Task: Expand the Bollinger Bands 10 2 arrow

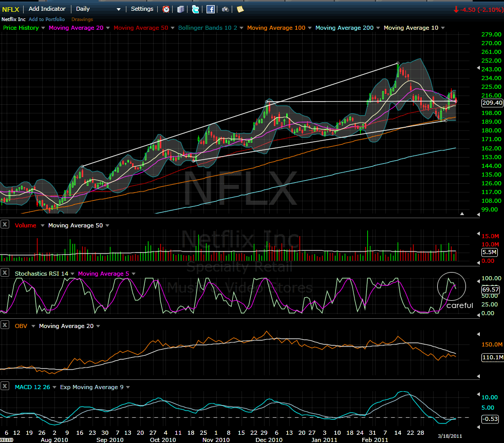Action: pos(241,28)
